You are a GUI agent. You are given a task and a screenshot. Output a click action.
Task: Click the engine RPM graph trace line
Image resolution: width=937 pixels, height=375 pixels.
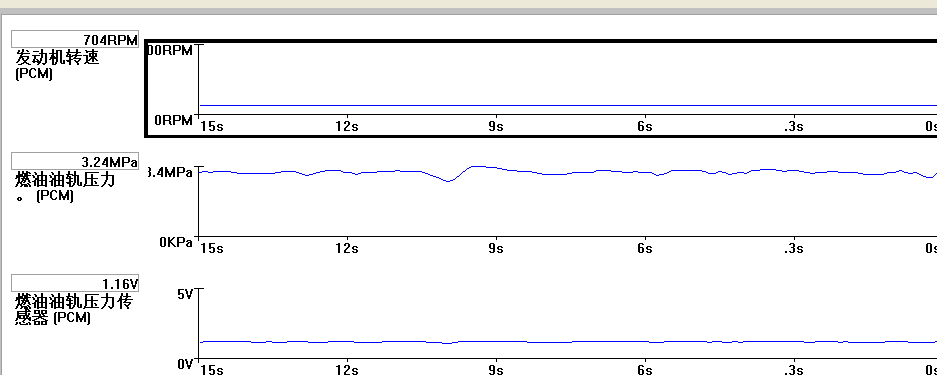tap(568, 106)
